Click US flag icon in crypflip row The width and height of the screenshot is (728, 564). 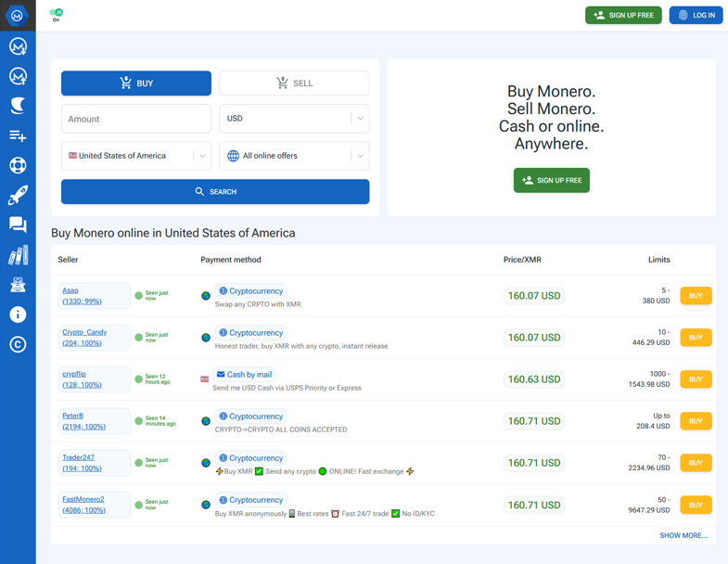tap(204, 379)
